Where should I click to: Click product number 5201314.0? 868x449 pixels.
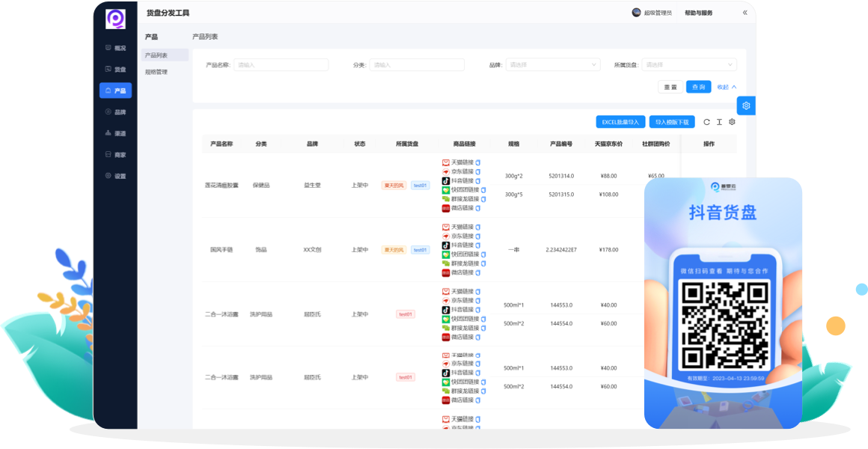pos(561,176)
